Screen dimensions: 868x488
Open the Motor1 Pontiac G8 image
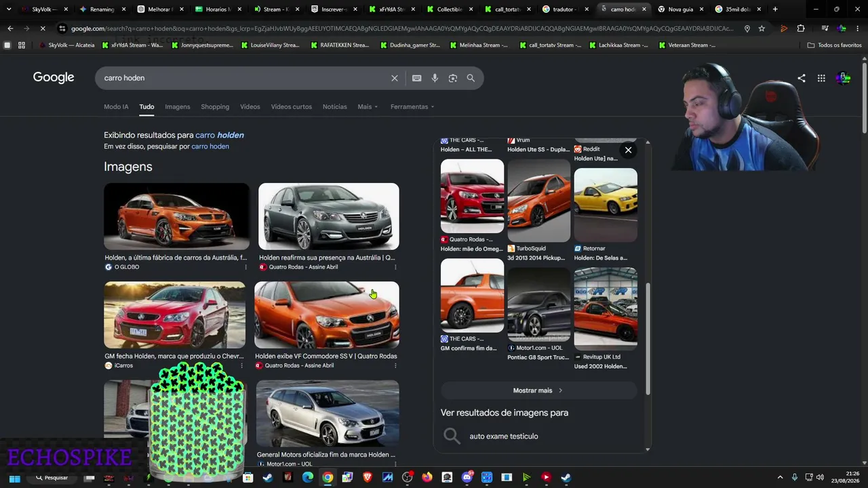(x=539, y=304)
